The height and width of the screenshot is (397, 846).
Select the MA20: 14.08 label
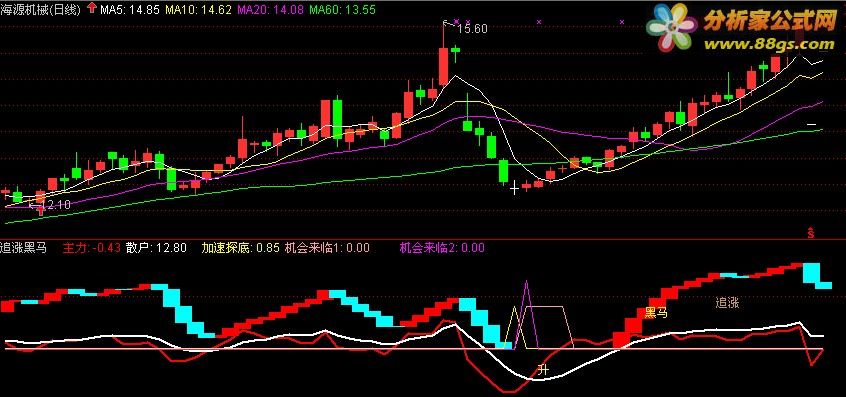coord(271,10)
